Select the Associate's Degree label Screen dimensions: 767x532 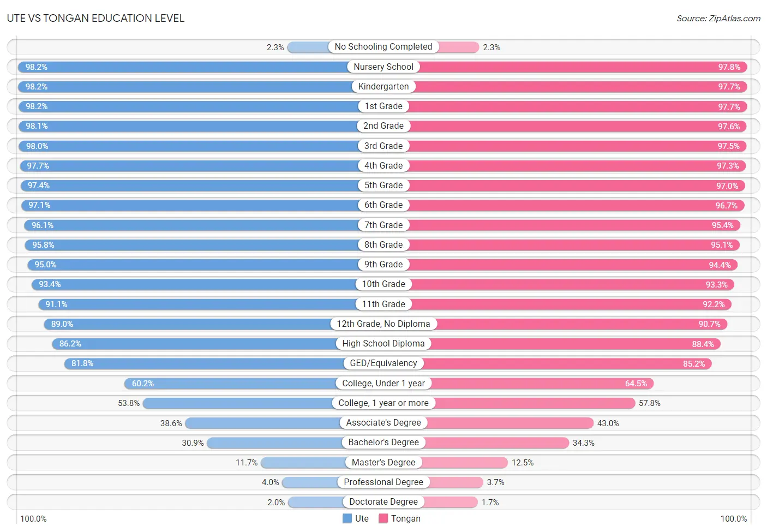pos(383,422)
